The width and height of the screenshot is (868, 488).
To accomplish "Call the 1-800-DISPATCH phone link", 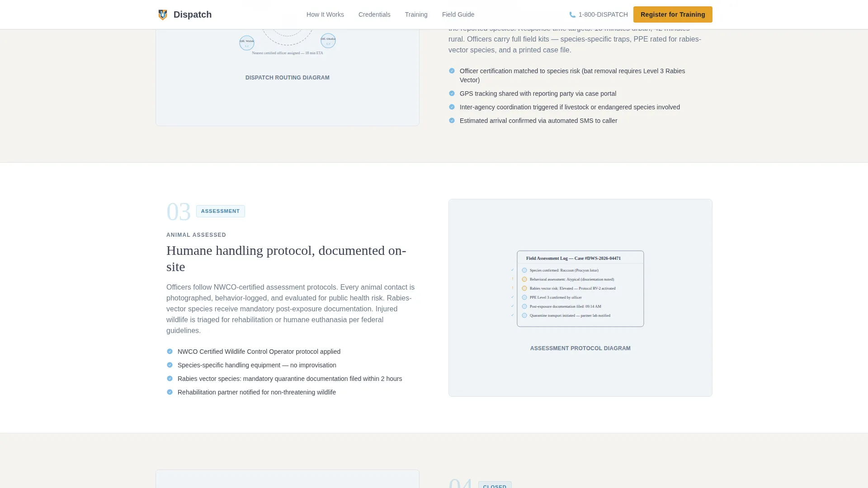I will click(599, 14).
